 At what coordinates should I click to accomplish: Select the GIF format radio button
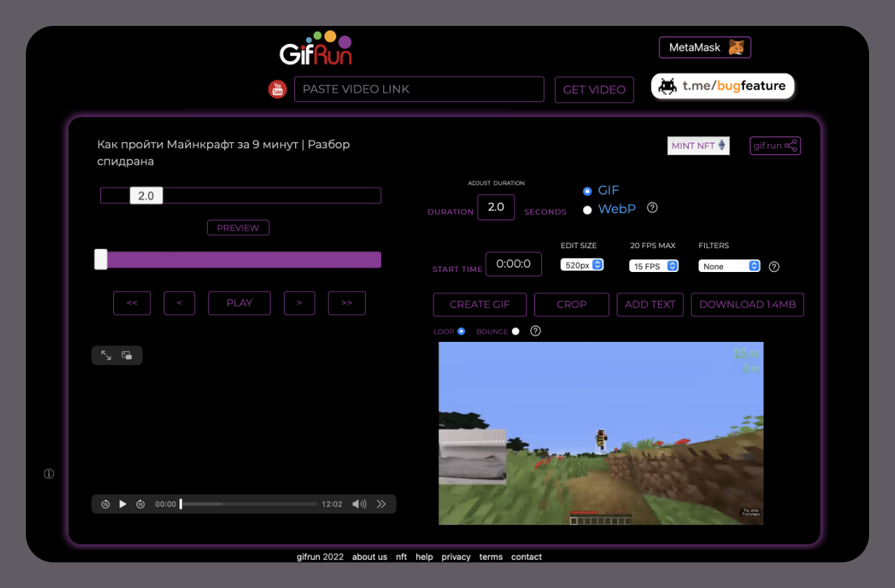587,191
